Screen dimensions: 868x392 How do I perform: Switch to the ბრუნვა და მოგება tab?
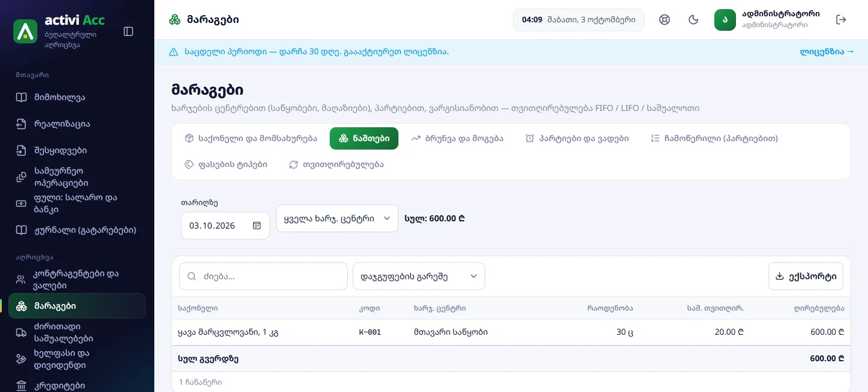[457, 138]
